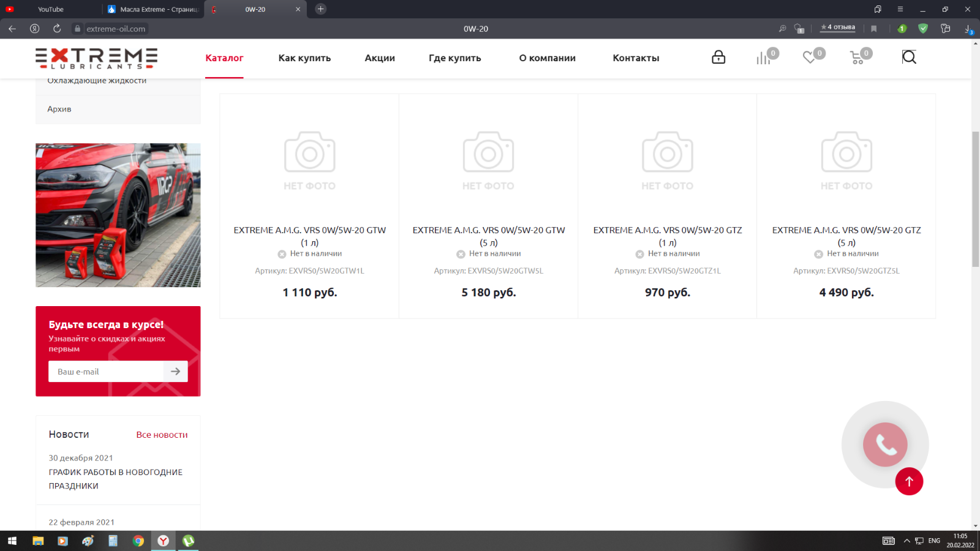980x551 pixels.
Task: Open the Каталог menu item
Action: point(224,58)
